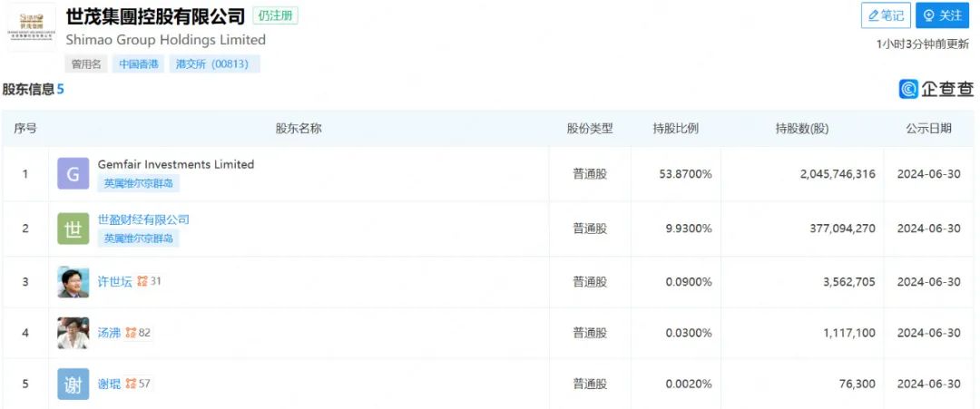Viewport: 980px width, 409px height.
Task: Click the 关注 follow button
Action: (x=942, y=15)
